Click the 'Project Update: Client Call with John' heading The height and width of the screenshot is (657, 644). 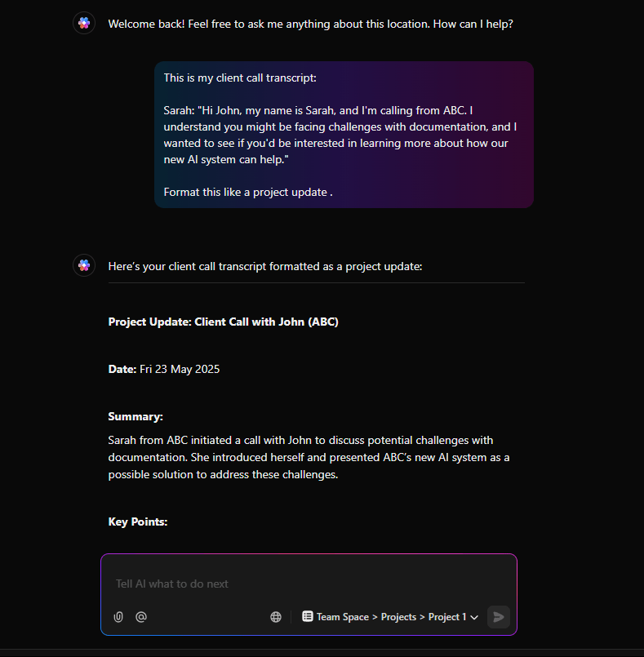coord(223,322)
